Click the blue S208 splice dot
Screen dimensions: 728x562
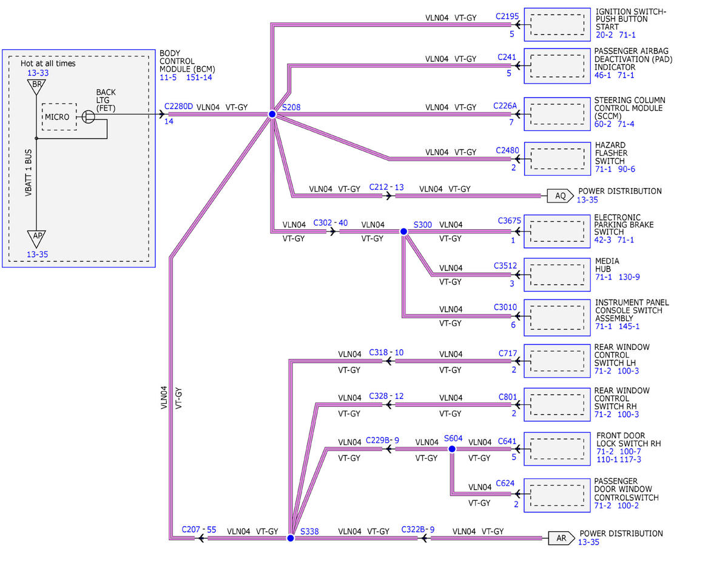tap(272, 114)
